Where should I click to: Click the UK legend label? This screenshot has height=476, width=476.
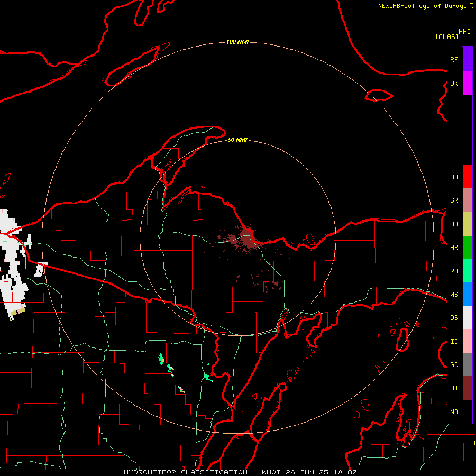click(x=454, y=84)
